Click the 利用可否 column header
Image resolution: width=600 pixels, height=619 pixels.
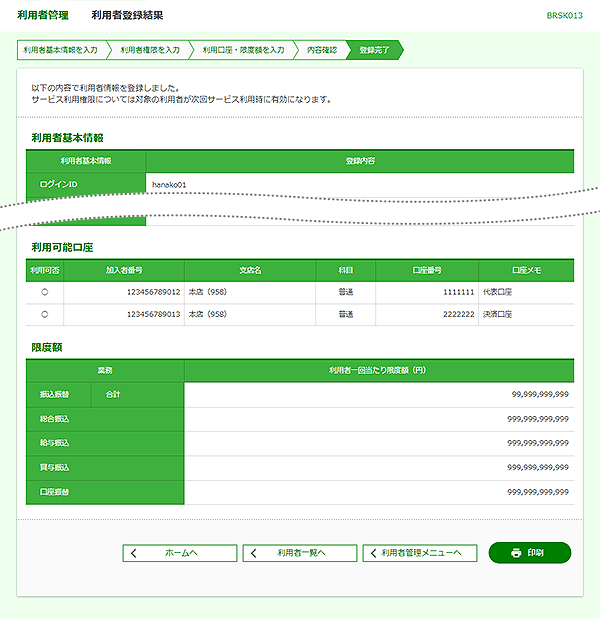[x=45, y=270]
